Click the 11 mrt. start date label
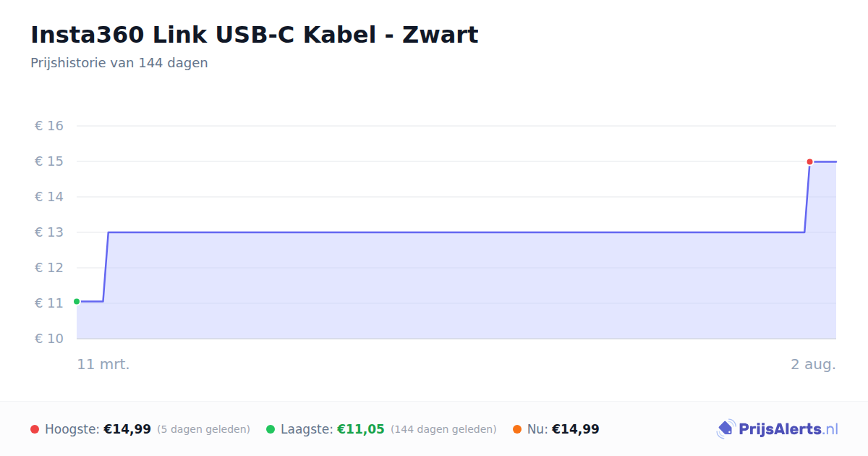This screenshot has width=868, height=456. coord(103,364)
